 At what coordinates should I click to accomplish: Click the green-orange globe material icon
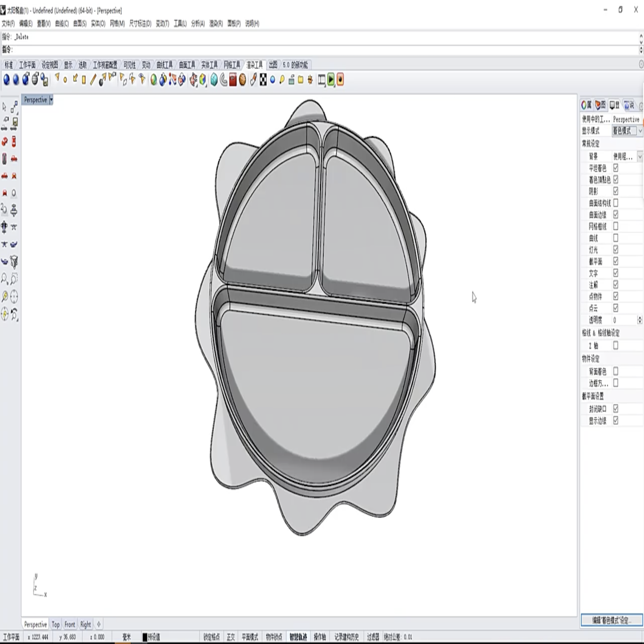coord(153,80)
